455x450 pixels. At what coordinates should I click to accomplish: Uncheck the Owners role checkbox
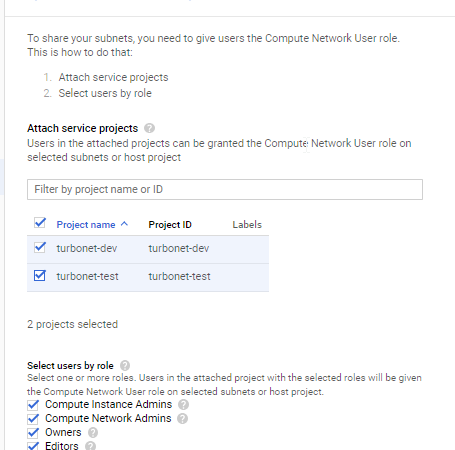tap(33, 433)
